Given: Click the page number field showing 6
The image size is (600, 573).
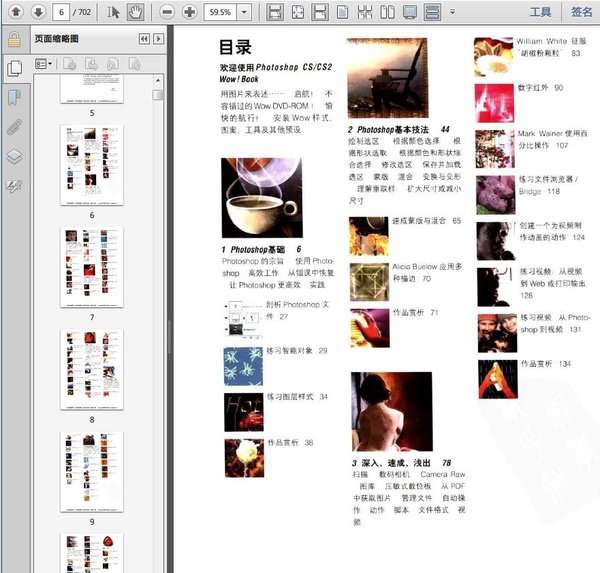Looking at the screenshot, I should coord(61,12).
